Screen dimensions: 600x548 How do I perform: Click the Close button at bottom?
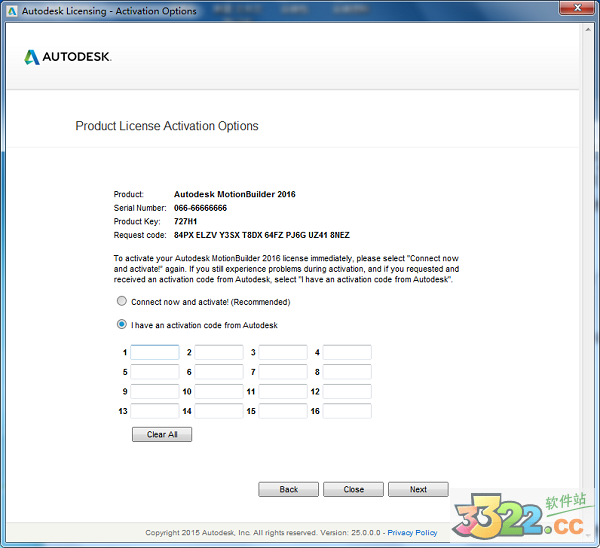(x=354, y=489)
